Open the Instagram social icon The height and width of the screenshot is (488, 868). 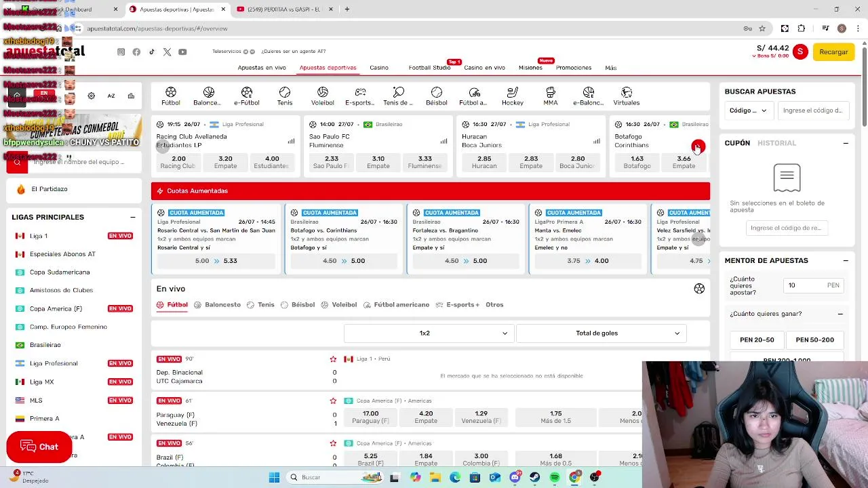(x=121, y=52)
